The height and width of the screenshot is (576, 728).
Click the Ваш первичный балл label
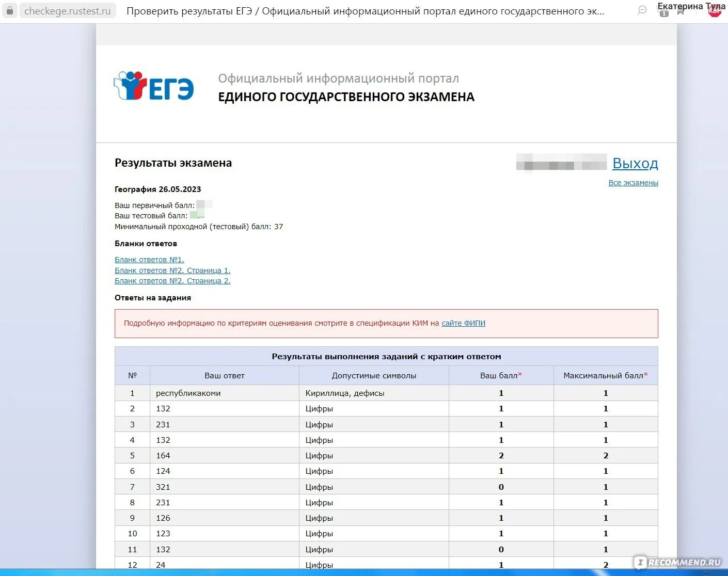(154, 205)
